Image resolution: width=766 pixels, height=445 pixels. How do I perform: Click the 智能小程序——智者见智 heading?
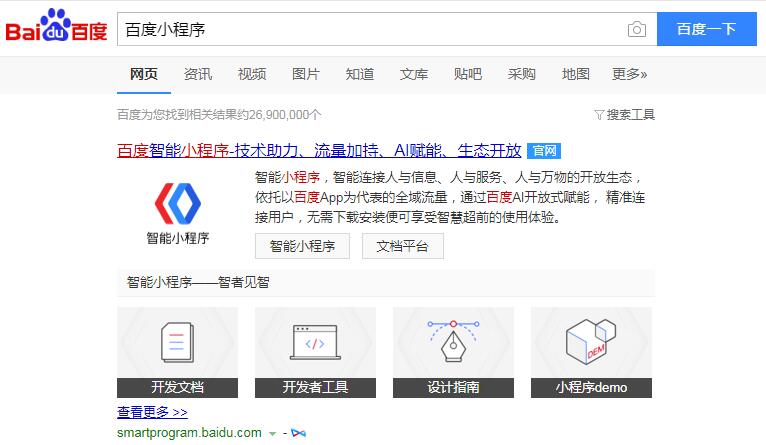(198, 282)
